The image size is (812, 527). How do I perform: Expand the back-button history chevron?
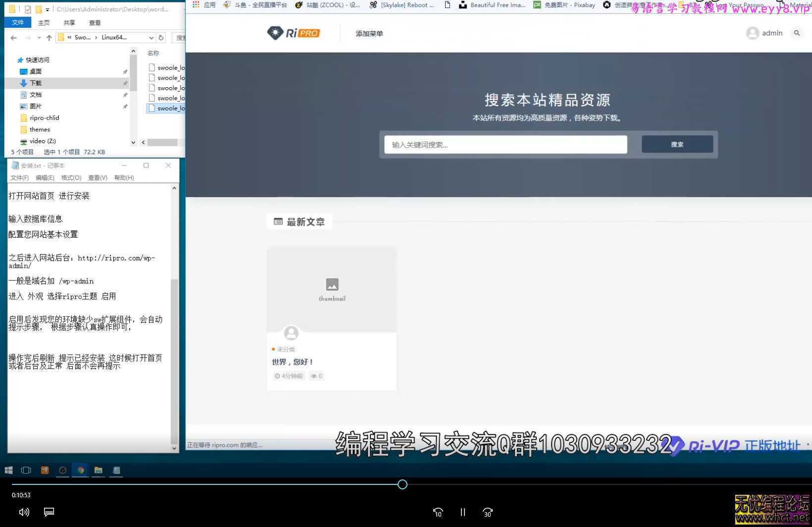[x=39, y=37]
